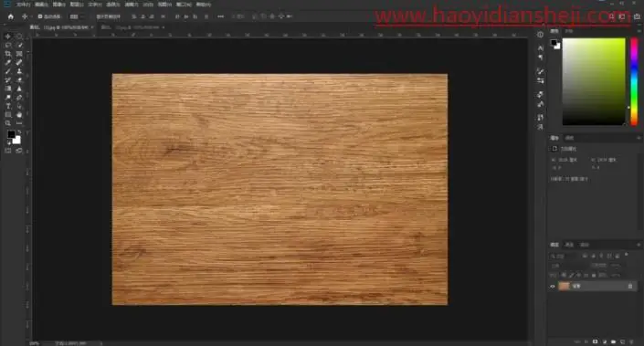Switch to the Channels tab
The height and width of the screenshot is (346, 644).
tap(569, 245)
